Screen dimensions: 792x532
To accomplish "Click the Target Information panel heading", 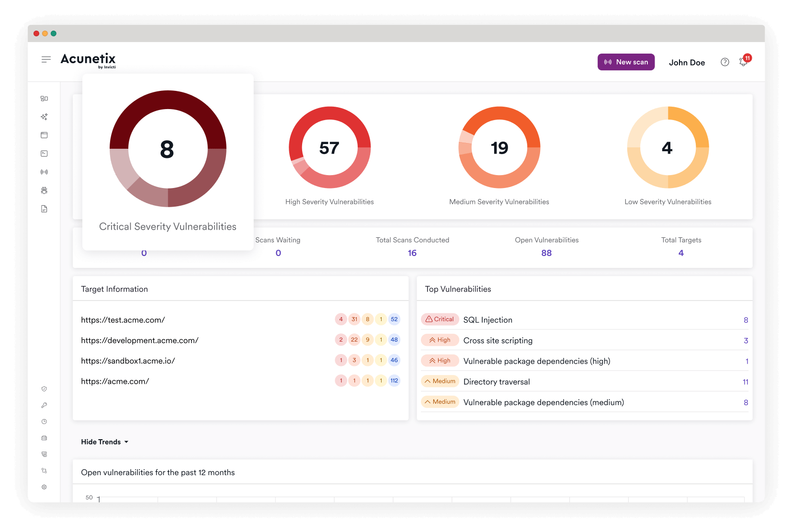I will (114, 289).
